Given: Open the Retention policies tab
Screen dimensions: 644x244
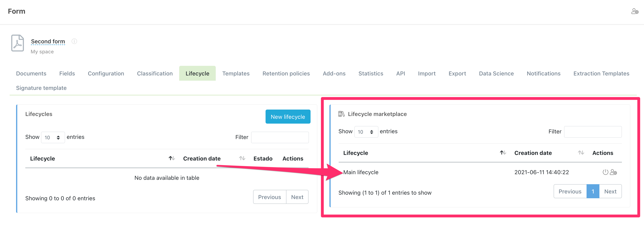Looking at the screenshot, I should point(286,73).
